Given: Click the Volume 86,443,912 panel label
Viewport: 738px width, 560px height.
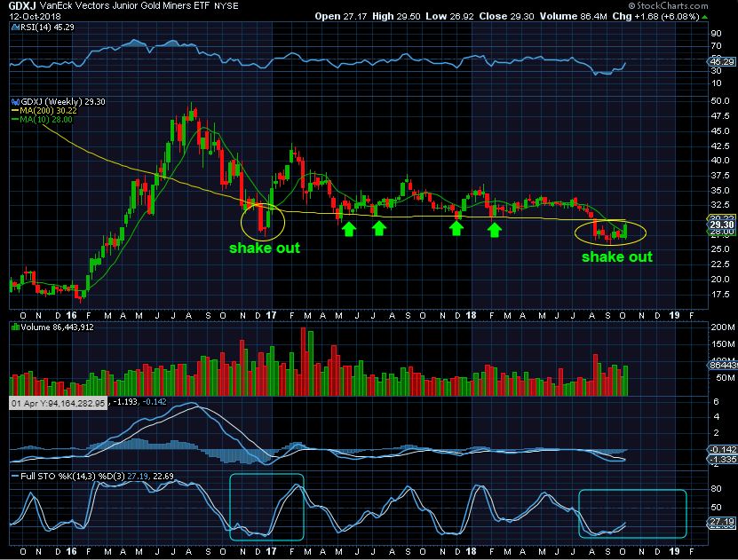Looking at the screenshot, I should pos(57,327).
